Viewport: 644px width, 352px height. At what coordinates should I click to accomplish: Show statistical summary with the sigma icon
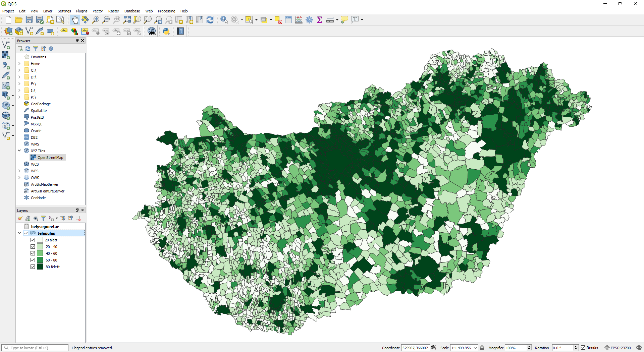click(320, 20)
